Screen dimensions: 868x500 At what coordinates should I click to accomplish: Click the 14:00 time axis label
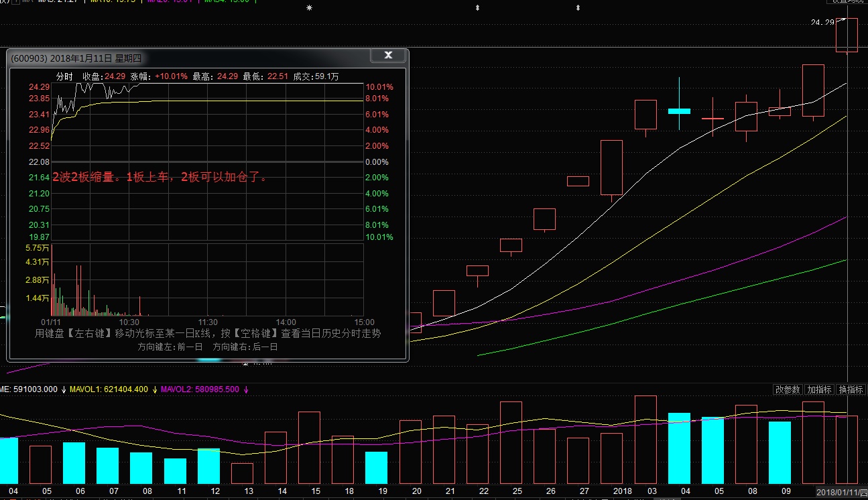[x=286, y=322]
